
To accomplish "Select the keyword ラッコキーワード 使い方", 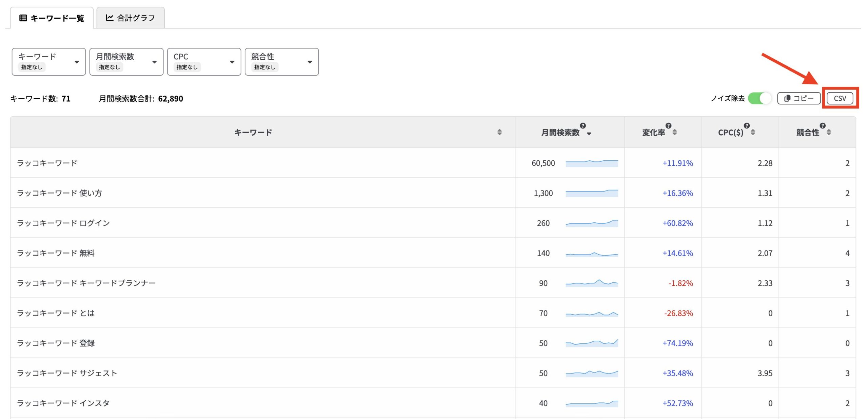I will pos(59,193).
